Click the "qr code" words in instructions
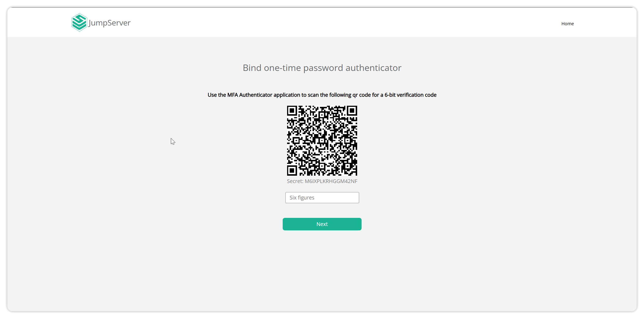Screen dimensions: 644x316 pos(362,95)
